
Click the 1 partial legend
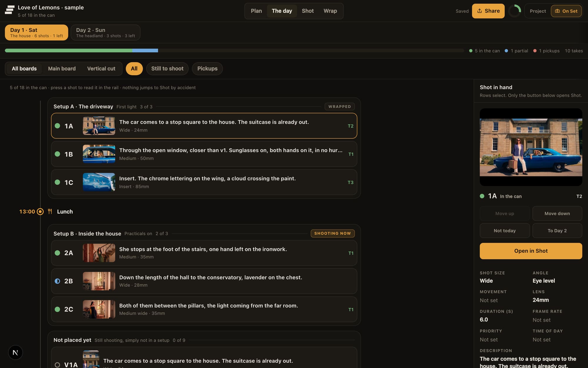click(516, 51)
